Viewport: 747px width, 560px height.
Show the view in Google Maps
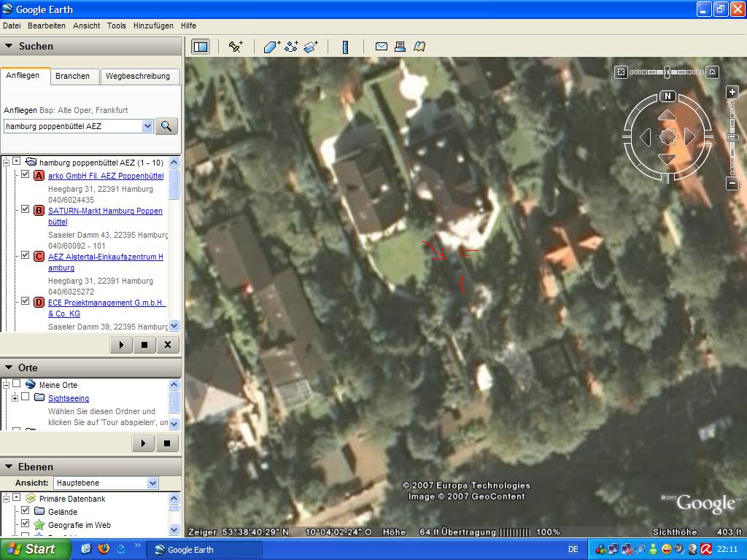click(x=419, y=47)
